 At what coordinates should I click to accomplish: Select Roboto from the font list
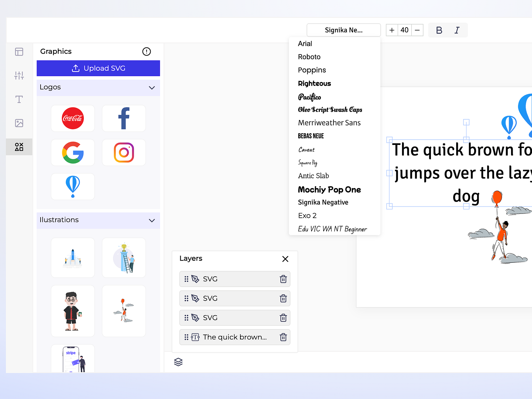click(309, 57)
